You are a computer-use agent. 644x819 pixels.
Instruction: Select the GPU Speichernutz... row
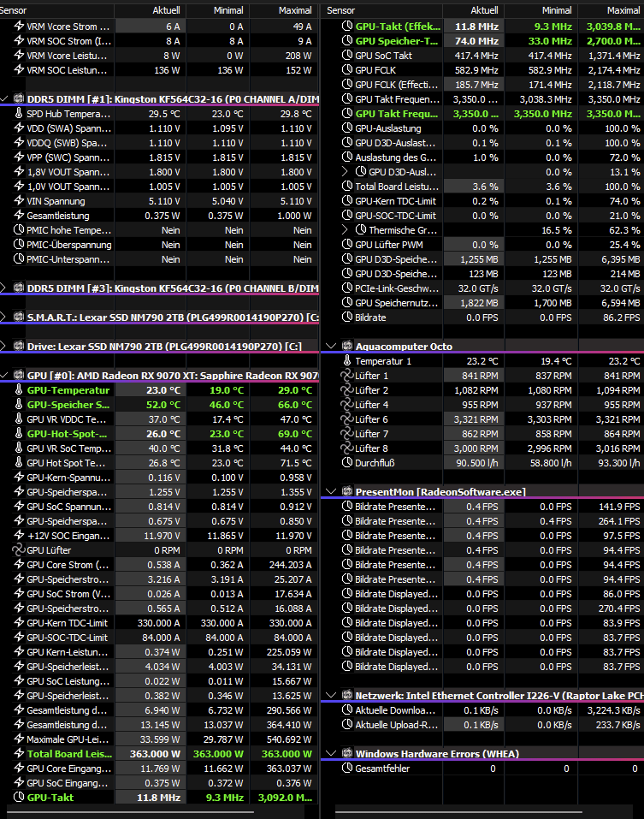482,303
